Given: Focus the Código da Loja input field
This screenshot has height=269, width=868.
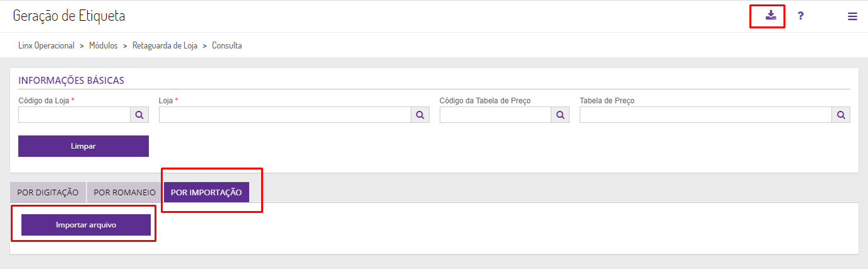Looking at the screenshot, I should pos(74,115).
